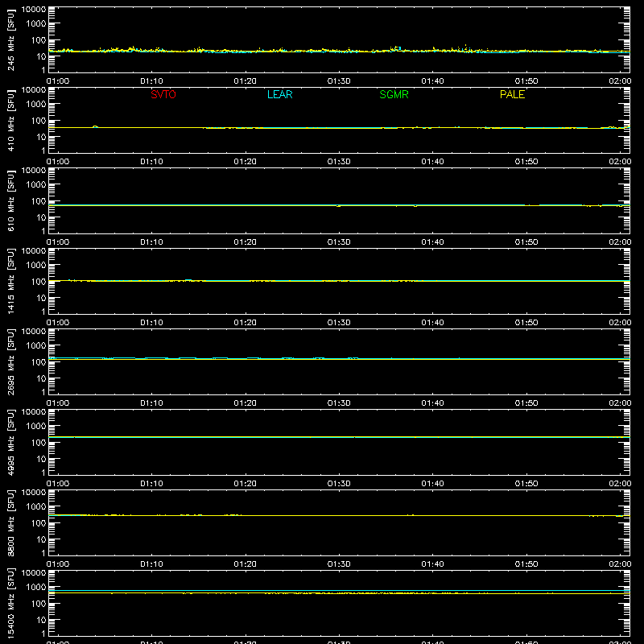
Task: Click 01:10 time label of 1415 MHz plot
Action: click(x=151, y=323)
